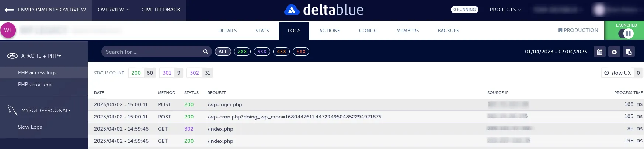
Task: Click the Search for input field
Action: 151,52
